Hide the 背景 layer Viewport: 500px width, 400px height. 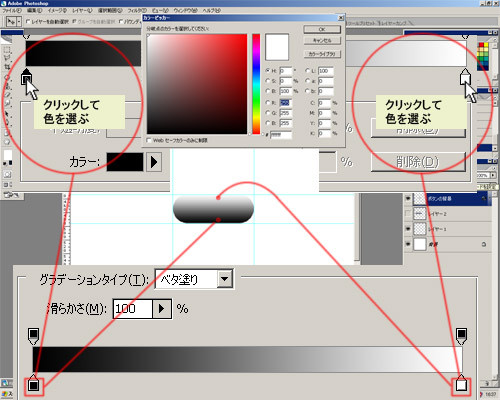[x=408, y=244]
